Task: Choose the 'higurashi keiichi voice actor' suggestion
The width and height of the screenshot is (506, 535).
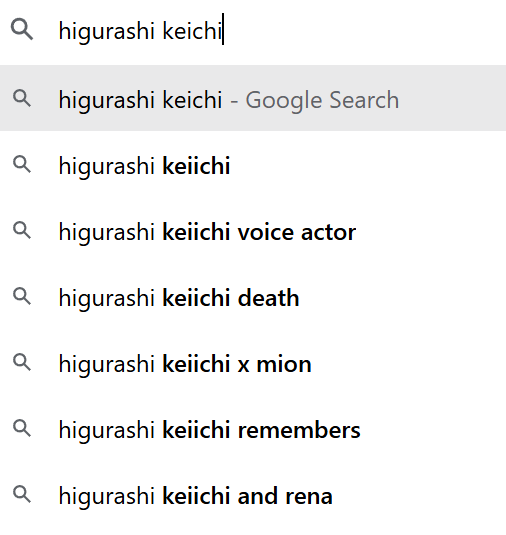Action: 253,231
